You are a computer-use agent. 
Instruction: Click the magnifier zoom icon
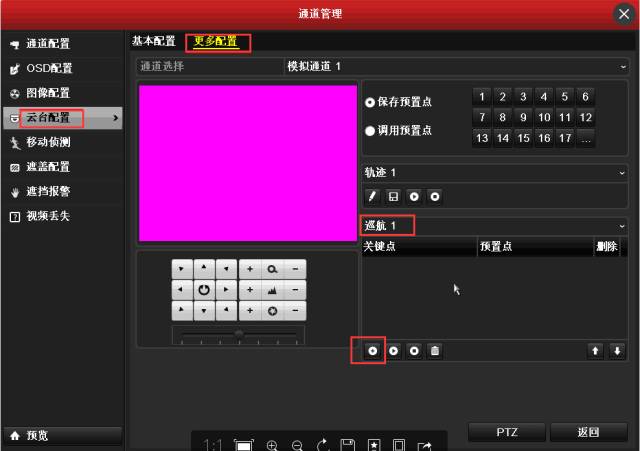pyautogui.click(x=272, y=269)
